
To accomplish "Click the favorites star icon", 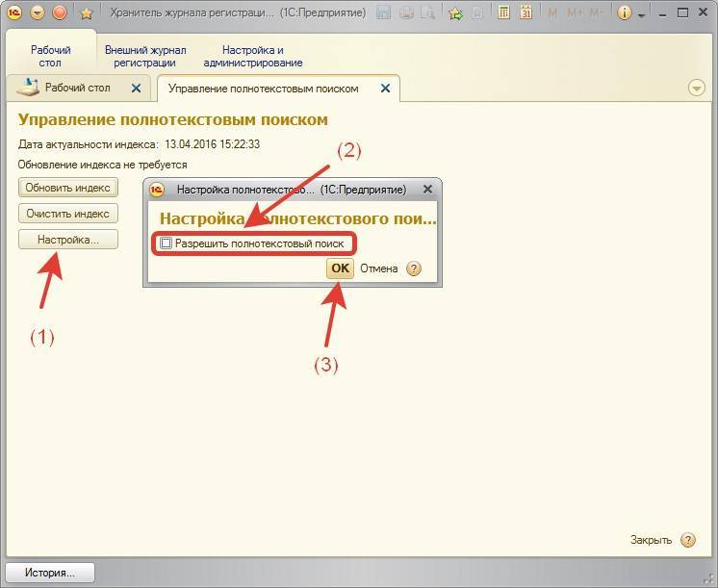I will pyautogui.click(x=86, y=13).
